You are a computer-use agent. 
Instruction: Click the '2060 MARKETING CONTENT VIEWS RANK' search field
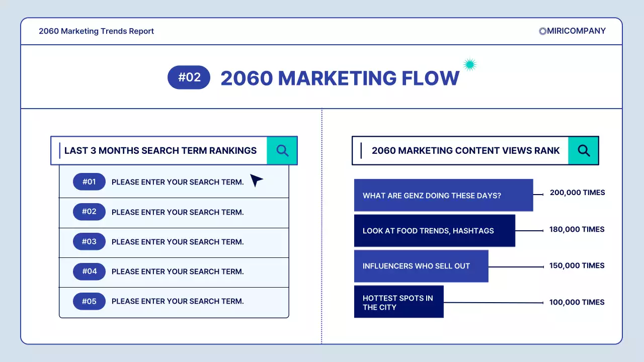[459, 150]
